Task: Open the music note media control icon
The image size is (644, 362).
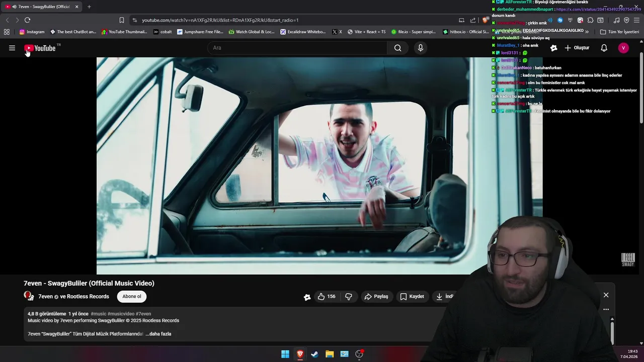Action: [617, 20]
